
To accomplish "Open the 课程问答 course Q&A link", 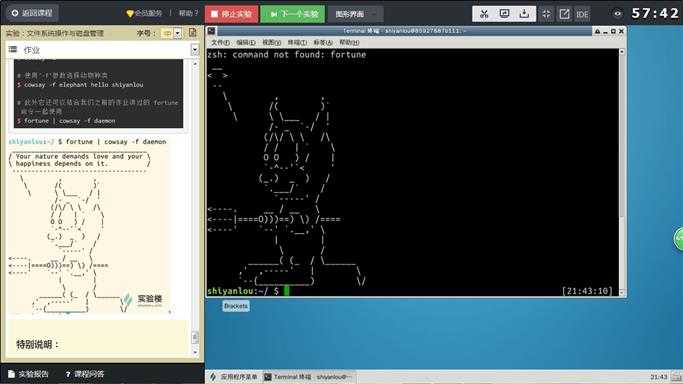I will point(85,374).
